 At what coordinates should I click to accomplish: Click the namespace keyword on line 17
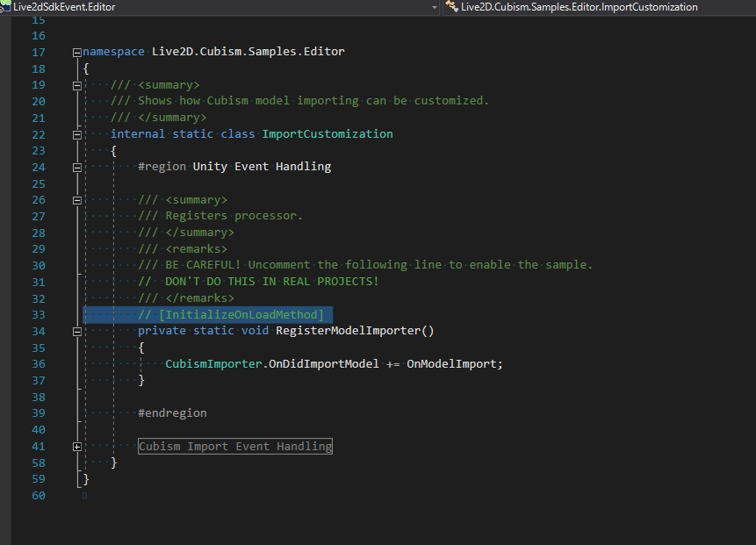[113, 52]
